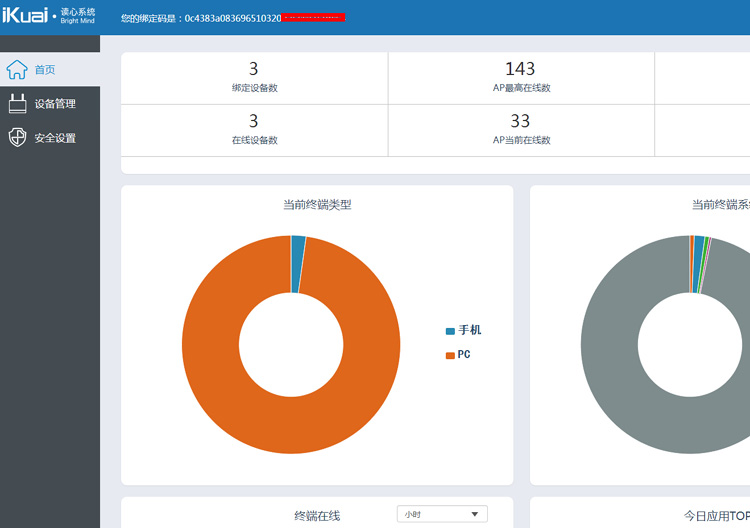Click the router icon for 设备管理
The image size is (750, 528).
[x=17, y=104]
